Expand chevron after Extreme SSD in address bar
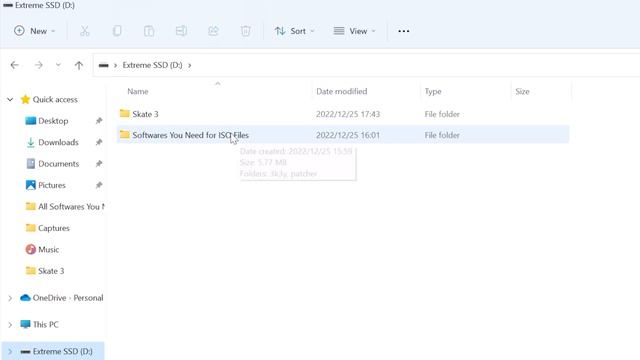 [x=190, y=65]
